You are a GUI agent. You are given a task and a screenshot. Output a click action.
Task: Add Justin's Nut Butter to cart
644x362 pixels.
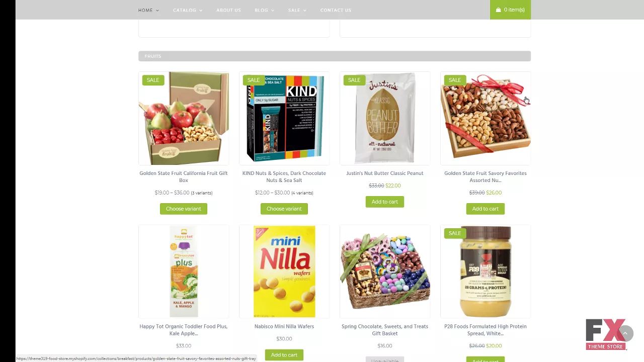(385, 202)
